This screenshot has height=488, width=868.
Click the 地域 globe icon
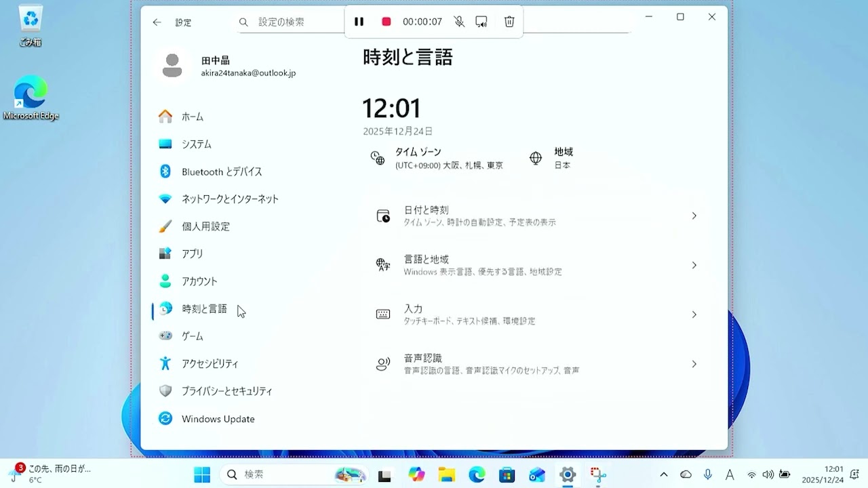pyautogui.click(x=536, y=158)
